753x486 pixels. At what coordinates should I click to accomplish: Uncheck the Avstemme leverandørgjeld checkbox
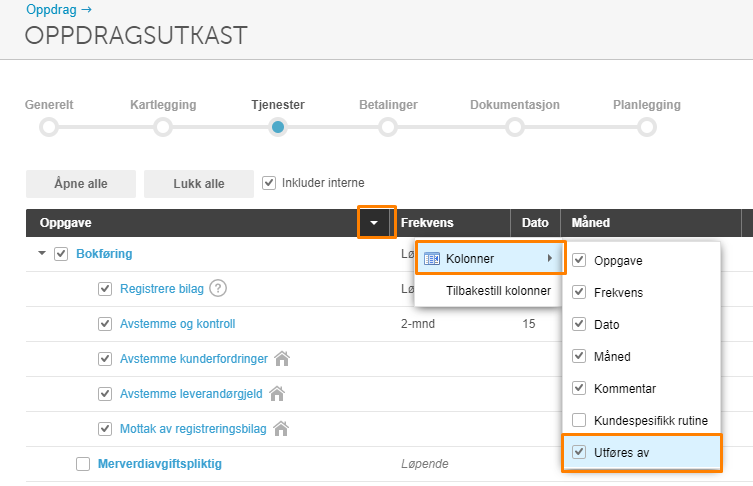point(105,394)
